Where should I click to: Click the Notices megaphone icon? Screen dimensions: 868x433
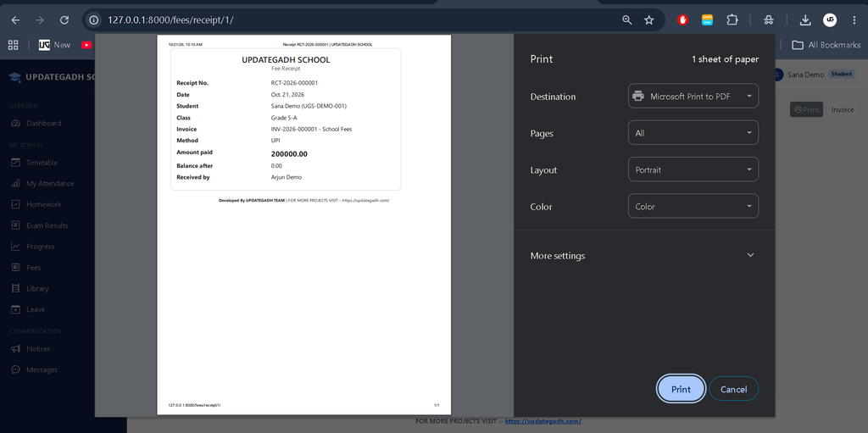click(x=15, y=349)
